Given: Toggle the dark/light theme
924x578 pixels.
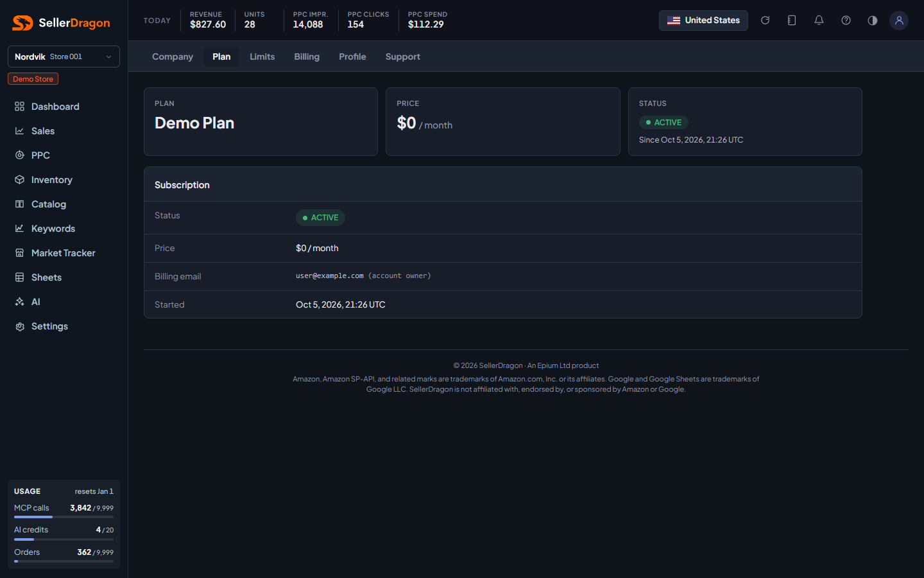Looking at the screenshot, I should pos(873,21).
